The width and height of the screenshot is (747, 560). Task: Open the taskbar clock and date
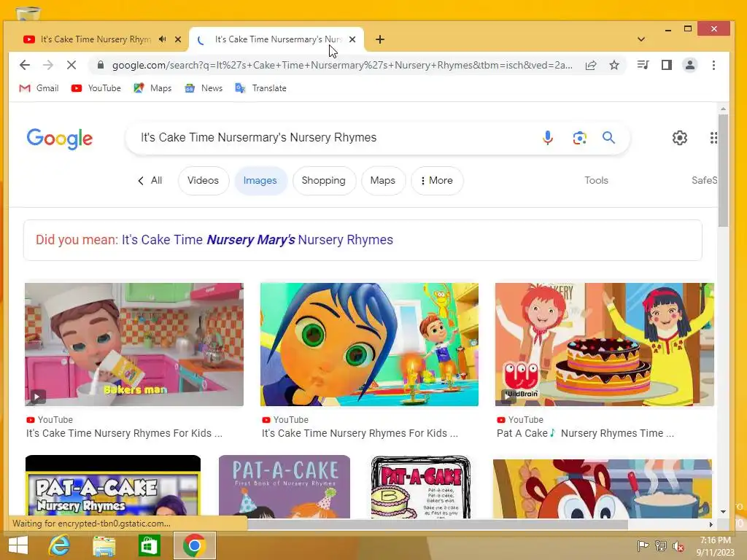[715, 546]
